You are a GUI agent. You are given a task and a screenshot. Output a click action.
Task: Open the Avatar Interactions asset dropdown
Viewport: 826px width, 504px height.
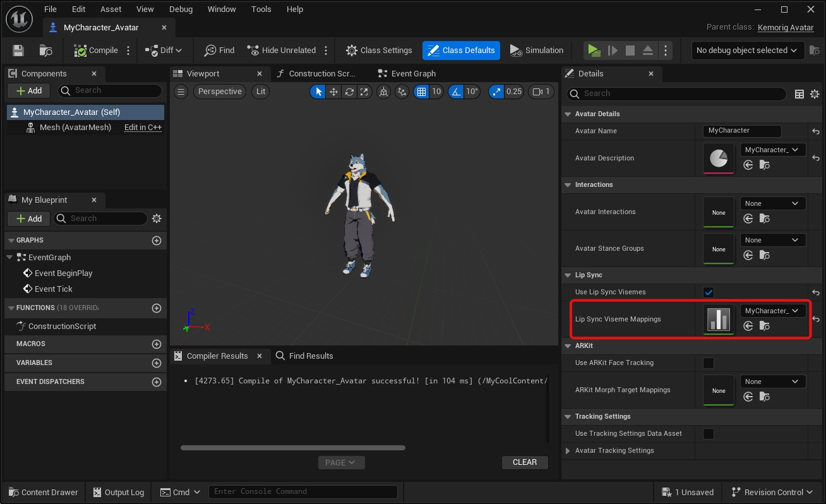point(772,204)
